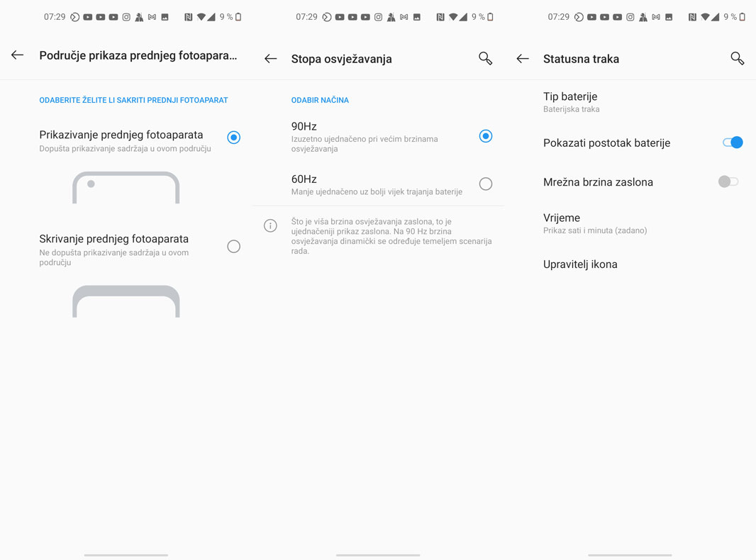Go back from Statusna traka screen
This screenshot has height=560, width=756.
click(x=523, y=59)
